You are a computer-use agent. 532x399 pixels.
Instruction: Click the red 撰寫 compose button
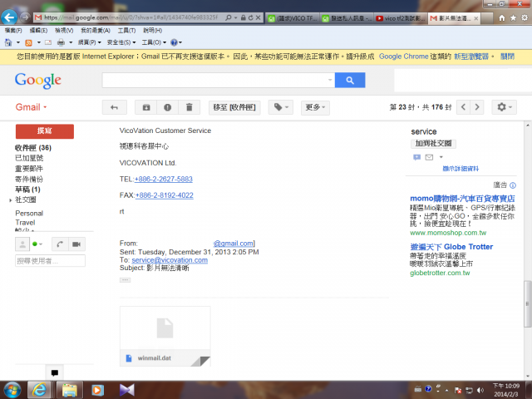pos(44,131)
